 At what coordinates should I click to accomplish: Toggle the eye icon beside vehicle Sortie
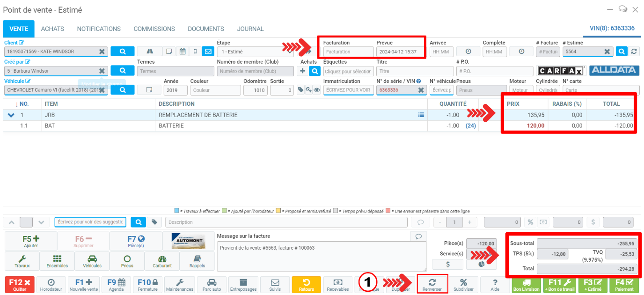(317, 90)
